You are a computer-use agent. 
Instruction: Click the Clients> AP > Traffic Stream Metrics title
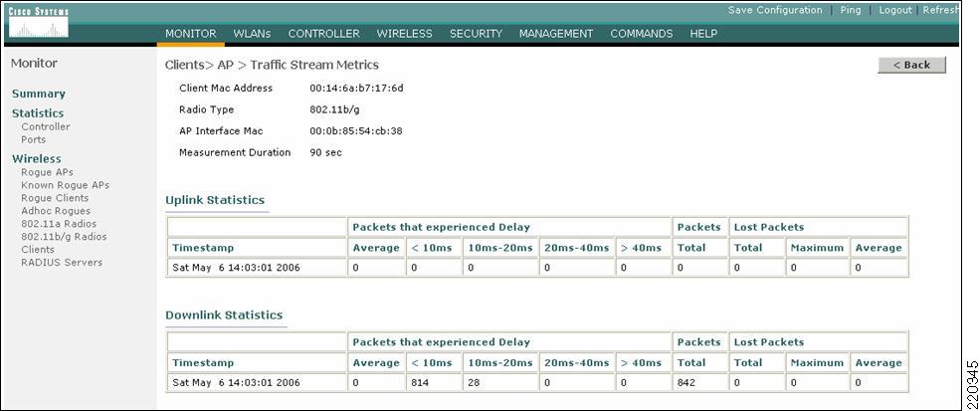coord(272,65)
